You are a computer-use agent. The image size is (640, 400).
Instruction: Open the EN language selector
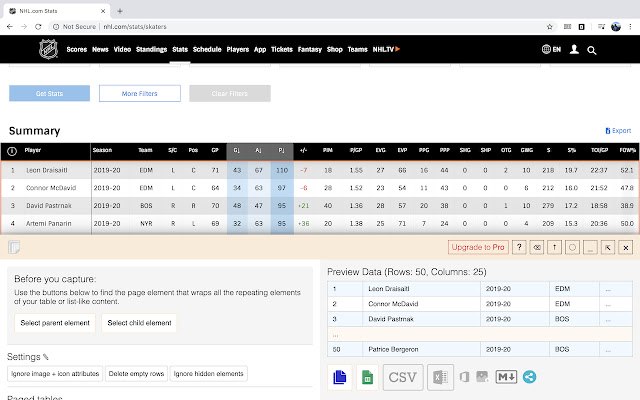coord(553,49)
